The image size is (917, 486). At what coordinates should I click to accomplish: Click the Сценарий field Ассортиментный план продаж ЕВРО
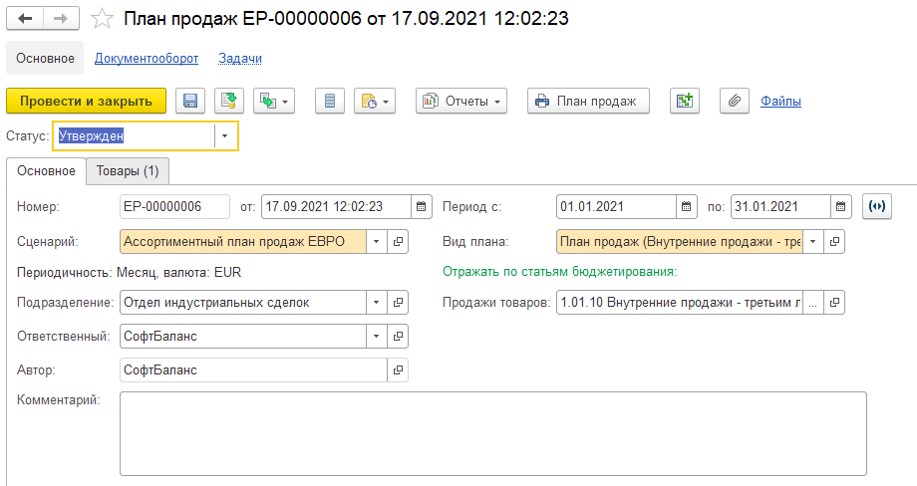pyautogui.click(x=243, y=242)
